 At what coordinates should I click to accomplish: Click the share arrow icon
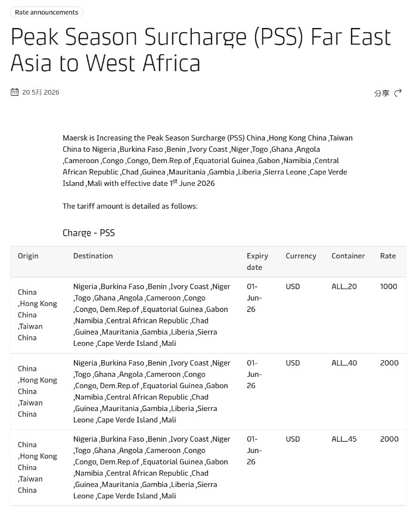click(x=398, y=93)
